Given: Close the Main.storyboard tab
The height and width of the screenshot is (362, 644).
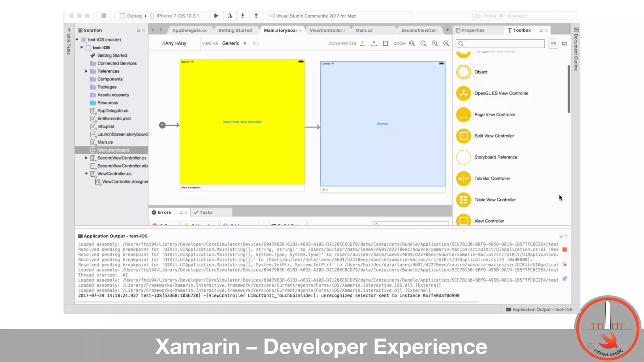Looking at the screenshot, I should click(300, 30).
